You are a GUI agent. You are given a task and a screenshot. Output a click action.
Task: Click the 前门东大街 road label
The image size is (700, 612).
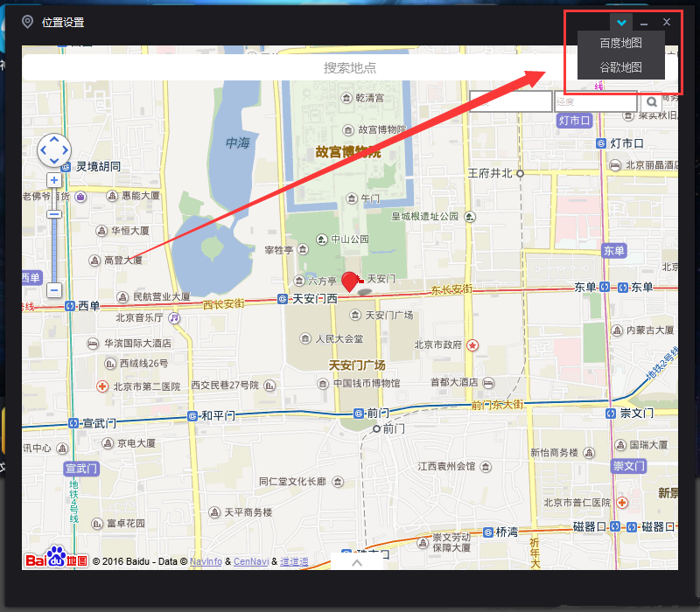[497, 405]
